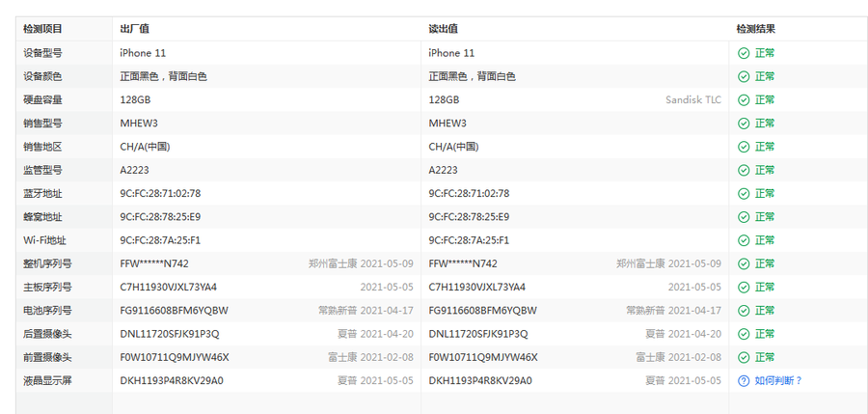Click the 销售型号 row label
Viewport: 868px width, 414px height.
click(x=42, y=124)
